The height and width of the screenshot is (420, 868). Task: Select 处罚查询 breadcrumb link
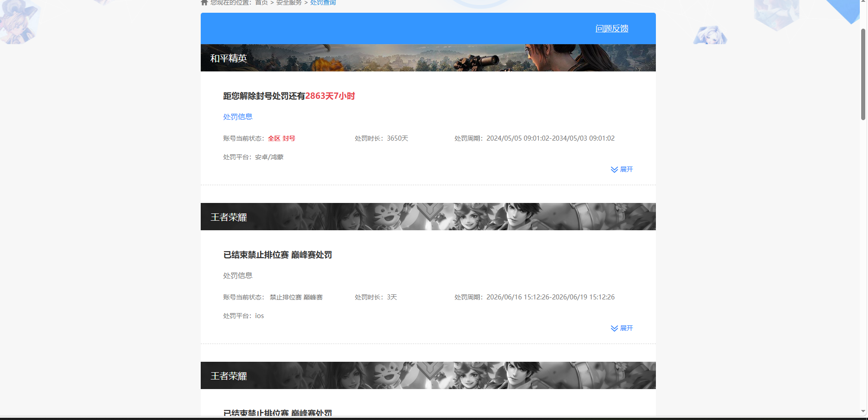pos(323,2)
